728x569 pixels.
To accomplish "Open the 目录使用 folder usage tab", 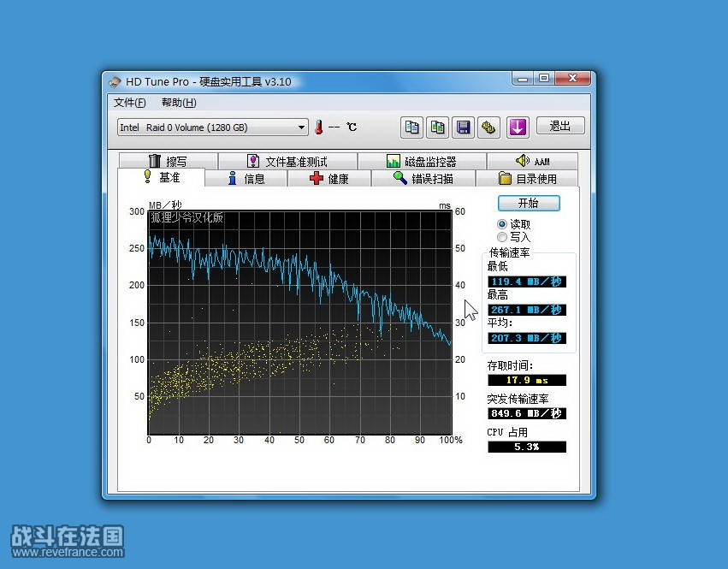I will tap(528, 178).
